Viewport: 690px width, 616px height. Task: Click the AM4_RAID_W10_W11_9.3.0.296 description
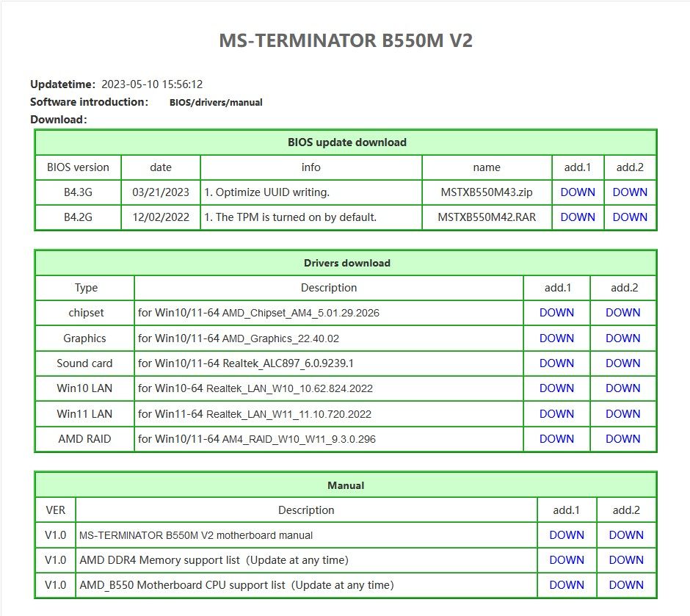click(257, 439)
